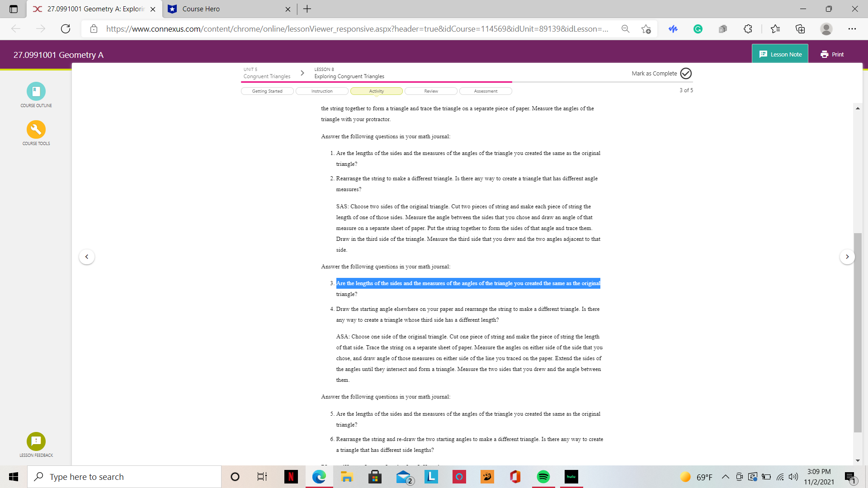The image size is (868, 488).
Task: Open Spotify from the taskbar
Action: tap(543, 477)
